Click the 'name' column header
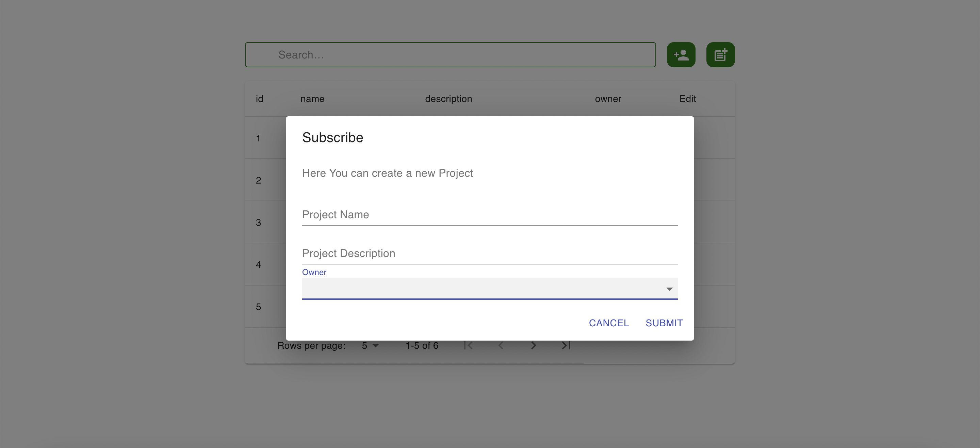This screenshot has width=980, height=448. click(x=312, y=99)
